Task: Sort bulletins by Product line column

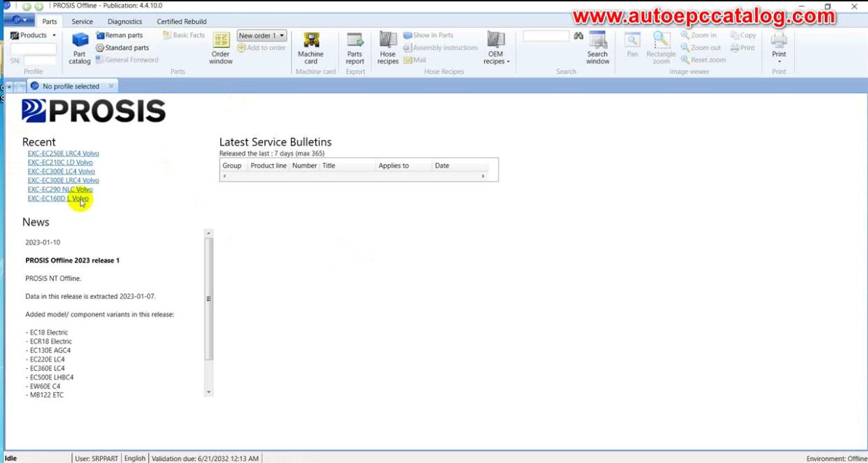Action: [x=268, y=166]
